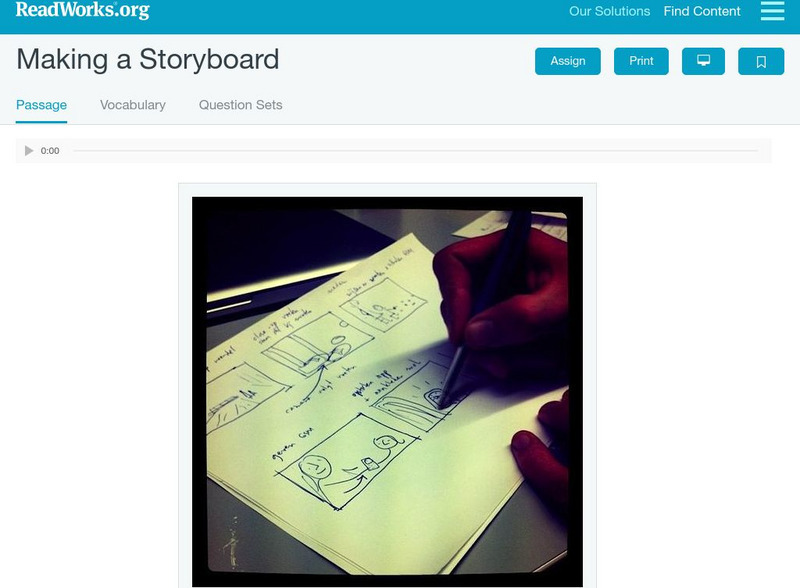Switch to the Question Sets tab

click(240, 105)
